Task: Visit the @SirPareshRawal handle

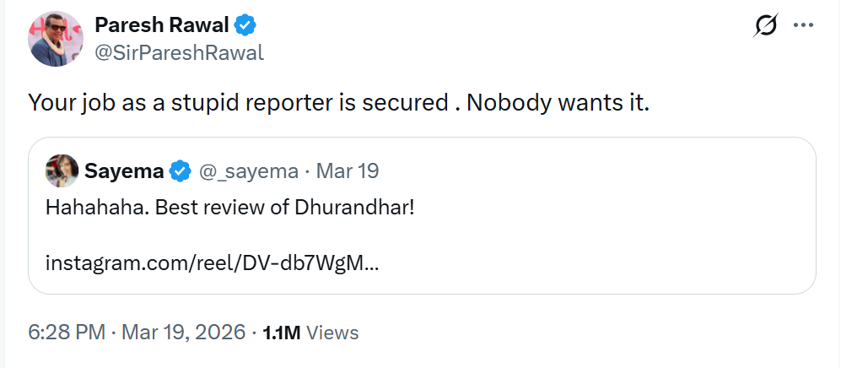Action: click(179, 52)
